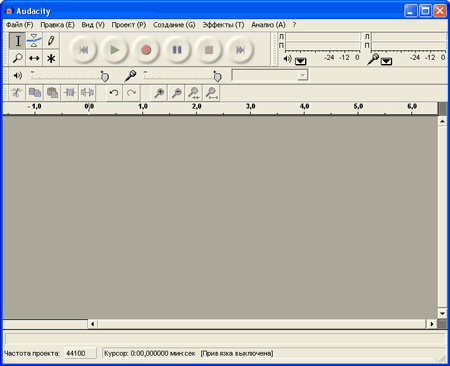This screenshot has width=450, height=366.
Task: Open the Файл (F) menu
Action: pyautogui.click(x=20, y=25)
